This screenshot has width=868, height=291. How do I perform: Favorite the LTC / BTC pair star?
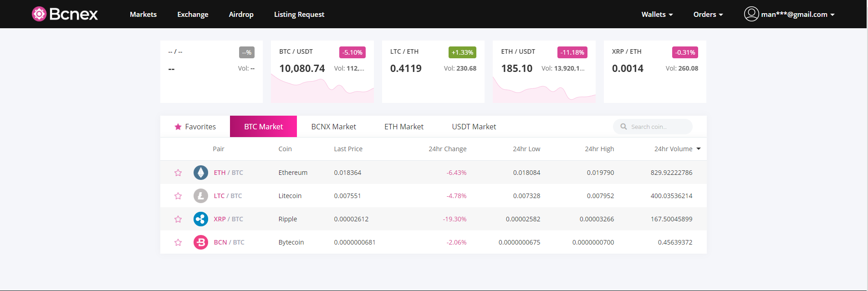(178, 196)
